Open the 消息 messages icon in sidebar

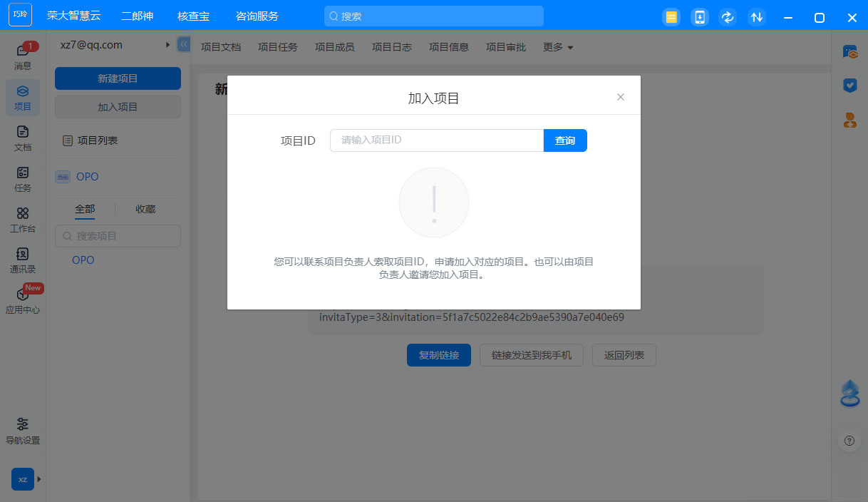tap(23, 56)
